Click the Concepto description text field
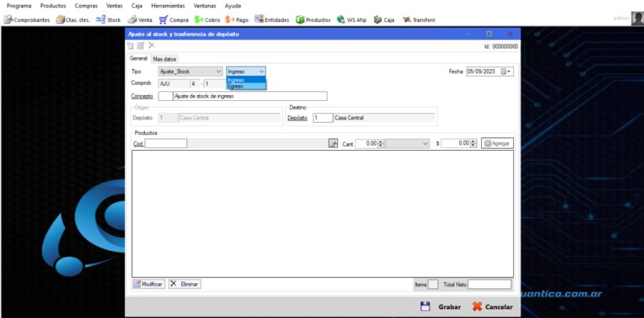Viewport: 644px width, 318px height. point(250,96)
